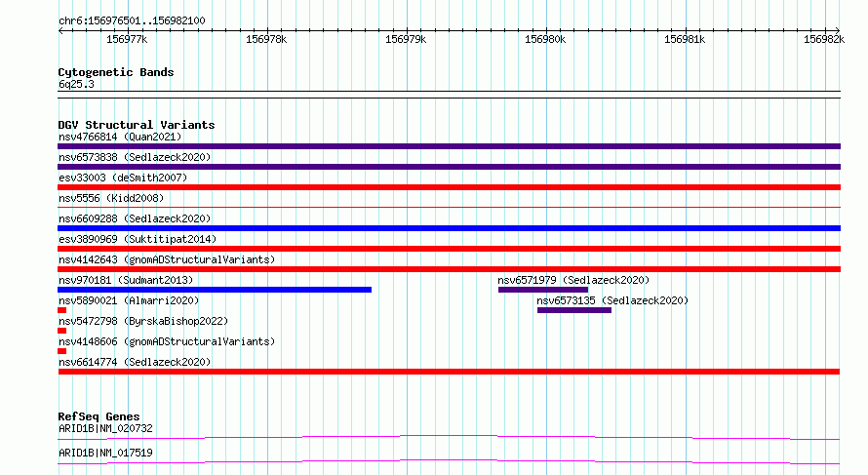Open the ARID1B|NM_020732 gene label
868x475 pixels.
point(105,428)
